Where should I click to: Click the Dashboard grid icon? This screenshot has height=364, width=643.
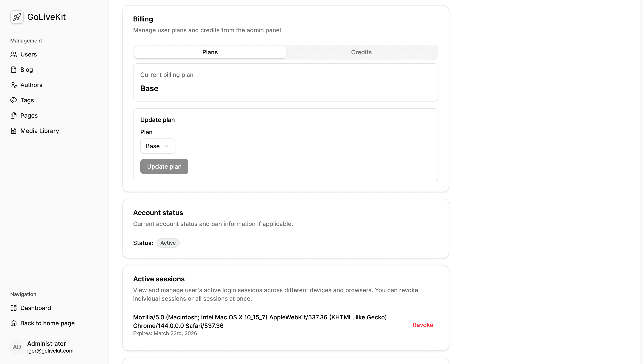pos(14,308)
